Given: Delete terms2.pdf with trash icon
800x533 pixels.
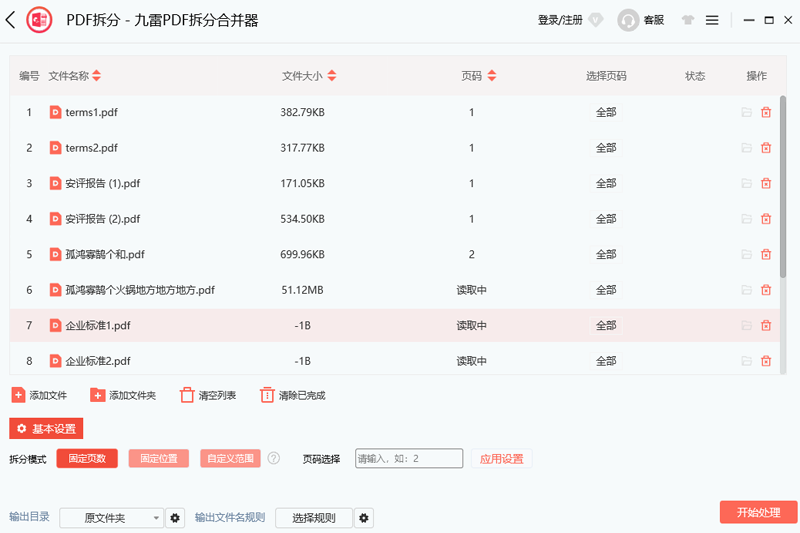Looking at the screenshot, I should (x=766, y=148).
